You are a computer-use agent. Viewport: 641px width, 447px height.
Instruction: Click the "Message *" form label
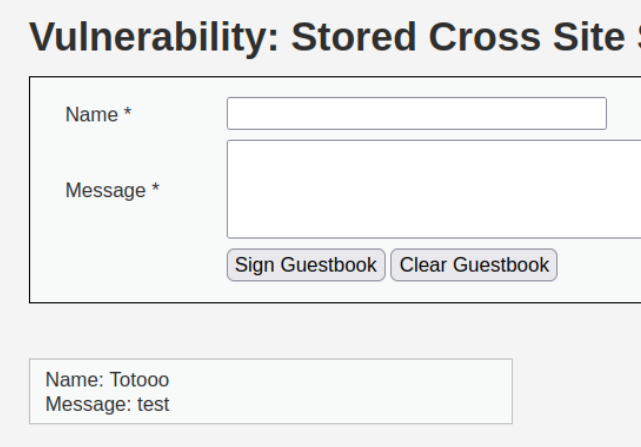pos(112,190)
